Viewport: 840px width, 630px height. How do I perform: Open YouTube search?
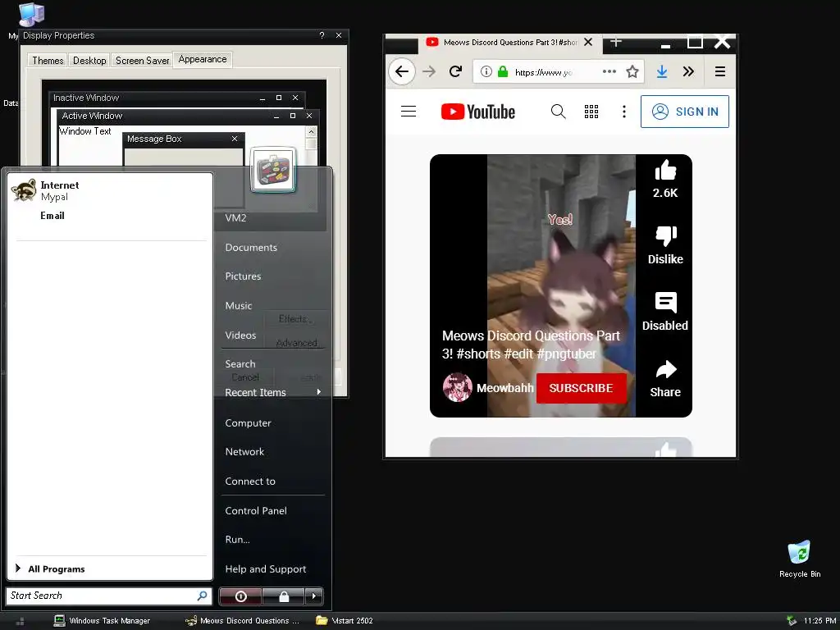[558, 112]
